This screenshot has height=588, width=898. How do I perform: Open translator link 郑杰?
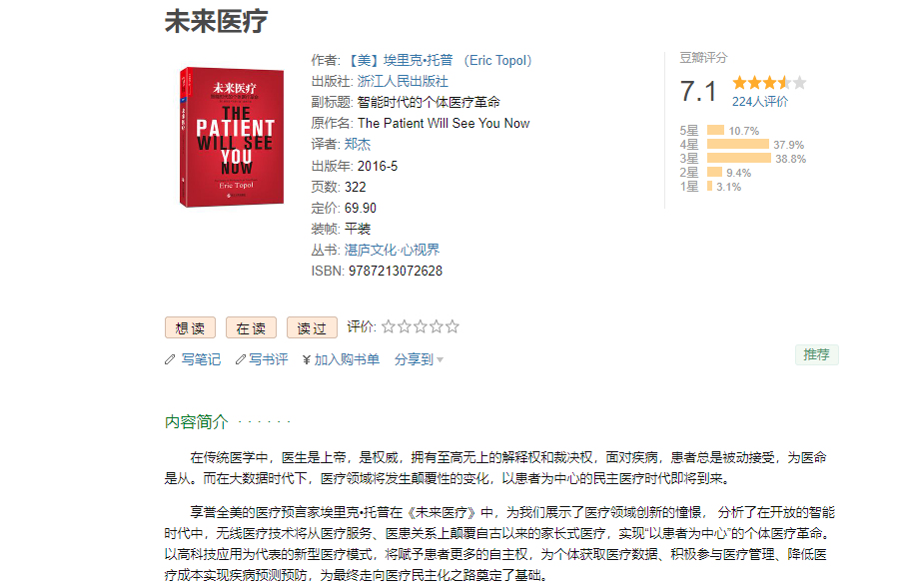(x=358, y=144)
